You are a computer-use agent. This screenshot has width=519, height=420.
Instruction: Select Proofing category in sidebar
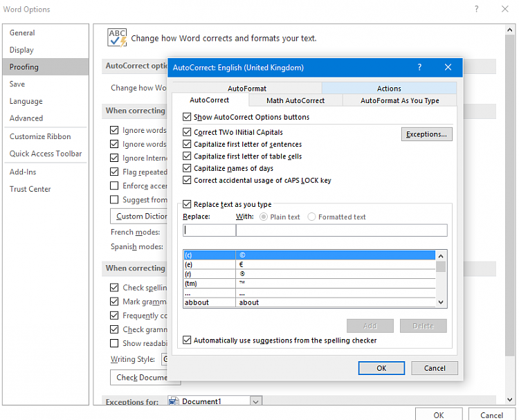[x=46, y=66]
